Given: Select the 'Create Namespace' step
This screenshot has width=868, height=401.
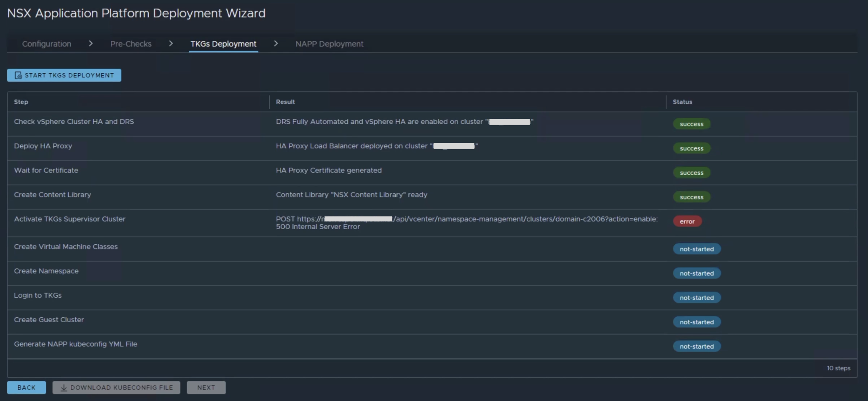Looking at the screenshot, I should 46,271.
